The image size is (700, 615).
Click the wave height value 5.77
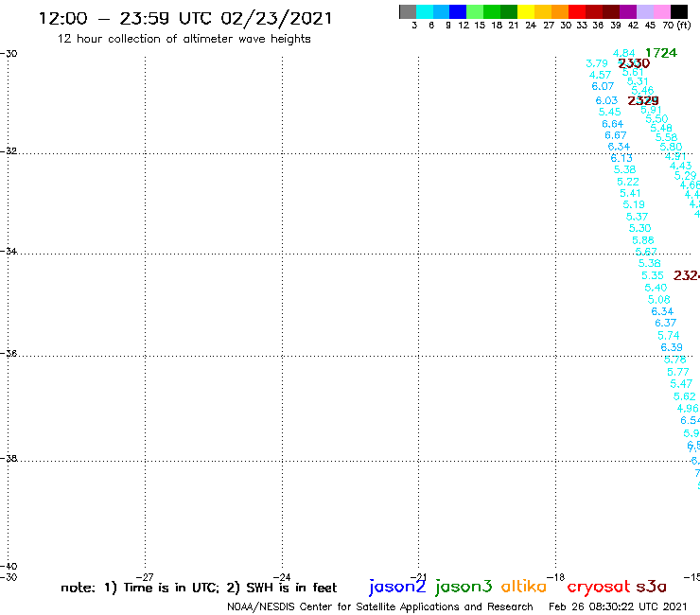678,372
